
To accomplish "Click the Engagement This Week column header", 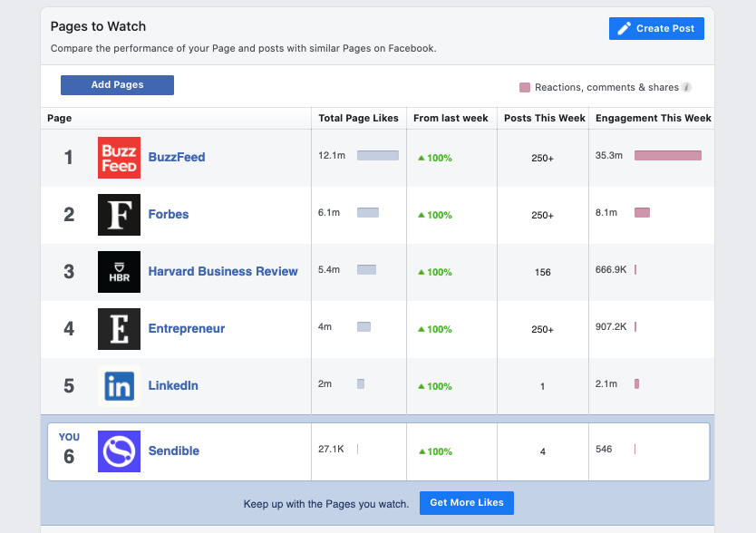I will coord(654,118).
